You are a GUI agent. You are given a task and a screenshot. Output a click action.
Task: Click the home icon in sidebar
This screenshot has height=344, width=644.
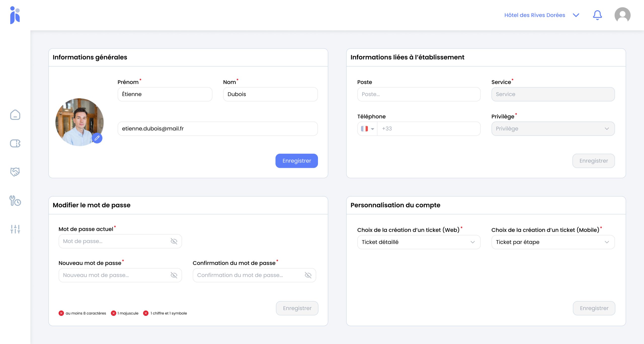(x=15, y=115)
